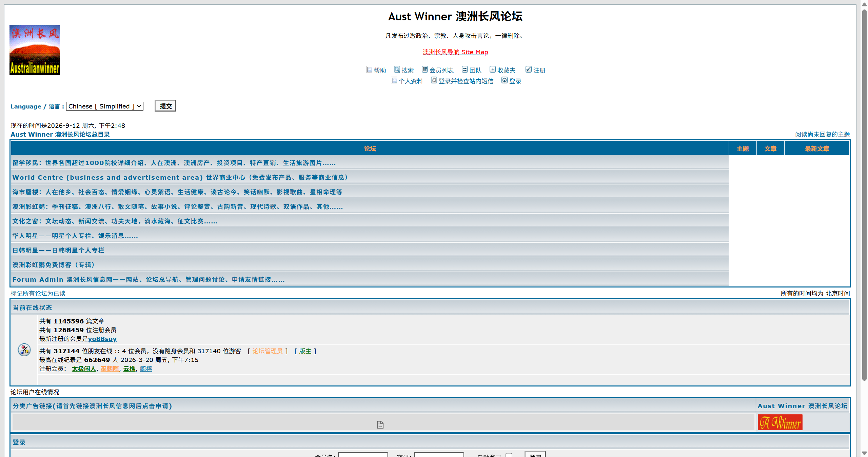Viewport: 868px width, 457px height.
Task: Open 澳洲彩虹鹦:季刊征稿 forum category
Action: 178,207
